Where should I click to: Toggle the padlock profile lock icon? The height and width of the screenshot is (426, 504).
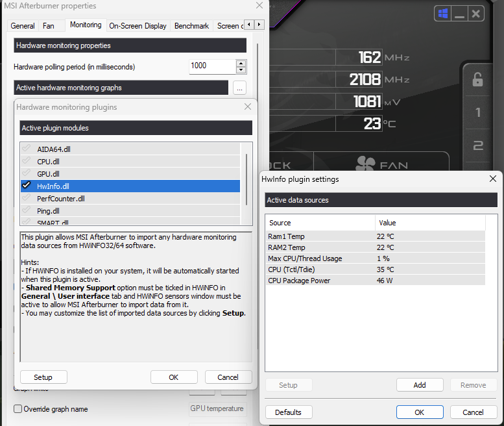tap(477, 79)
